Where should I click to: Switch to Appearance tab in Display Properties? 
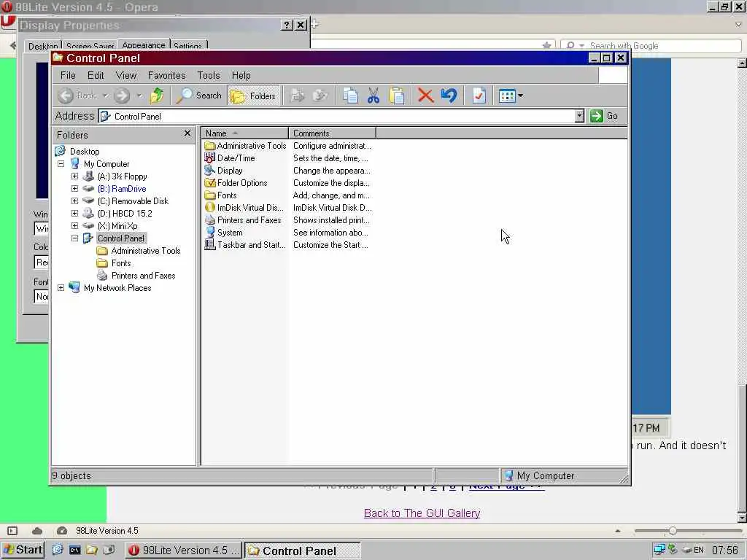144,44
